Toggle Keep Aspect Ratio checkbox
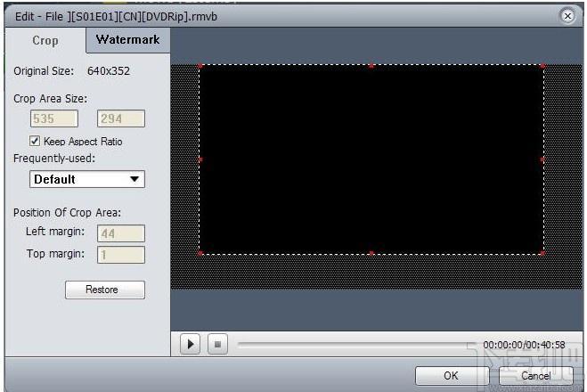The image size is (587, 392). tap(35, 141)
